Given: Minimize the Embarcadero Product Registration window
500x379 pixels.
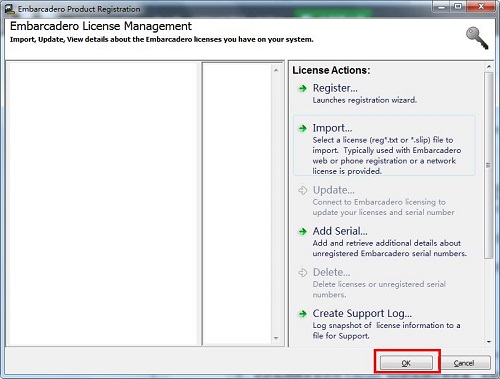Looking at the screenshot, I should point(441,7).
